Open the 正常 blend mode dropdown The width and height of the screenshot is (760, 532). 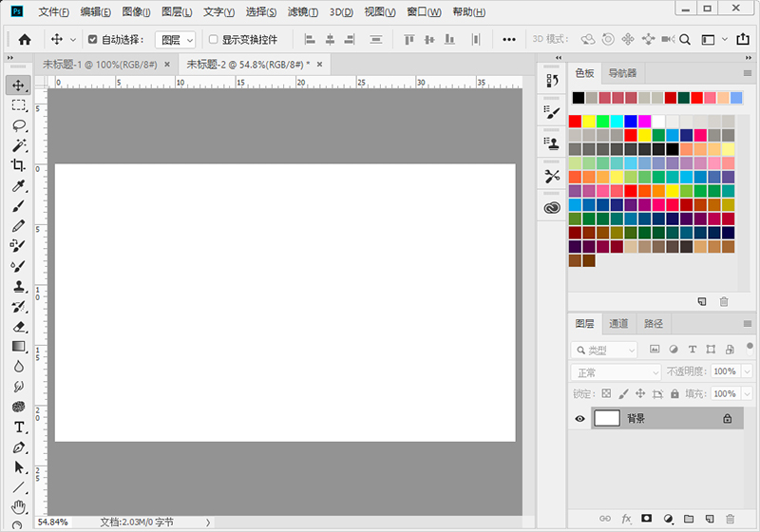click(616, 371)
